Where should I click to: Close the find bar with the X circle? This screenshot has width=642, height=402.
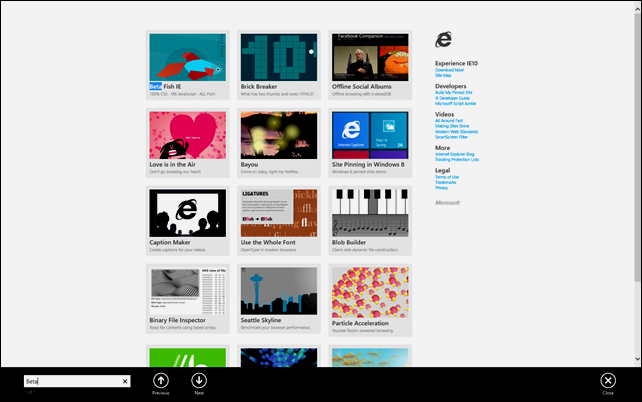click(x=608, y=380)
